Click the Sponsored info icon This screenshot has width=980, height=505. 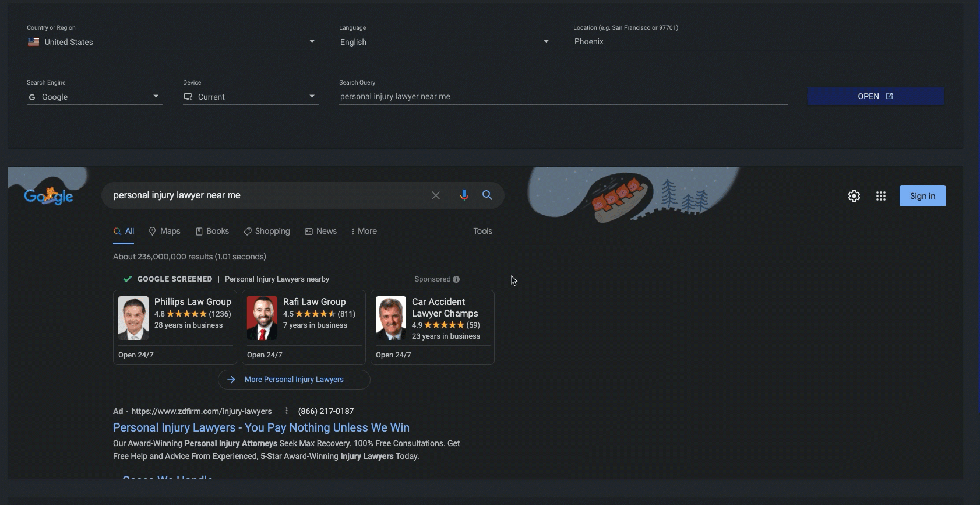pos(456,279)
